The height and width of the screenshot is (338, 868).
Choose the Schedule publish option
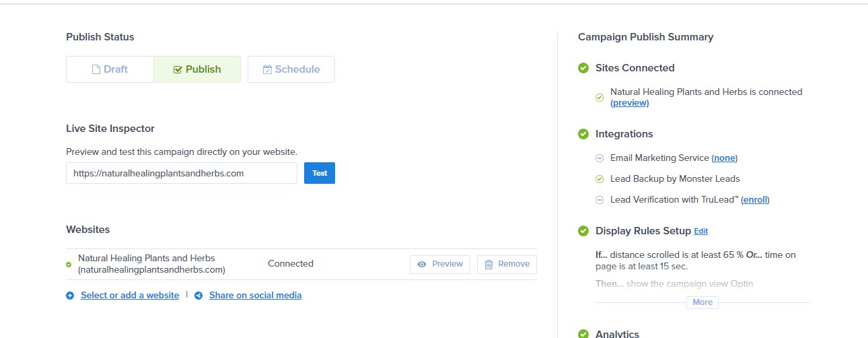291,69
